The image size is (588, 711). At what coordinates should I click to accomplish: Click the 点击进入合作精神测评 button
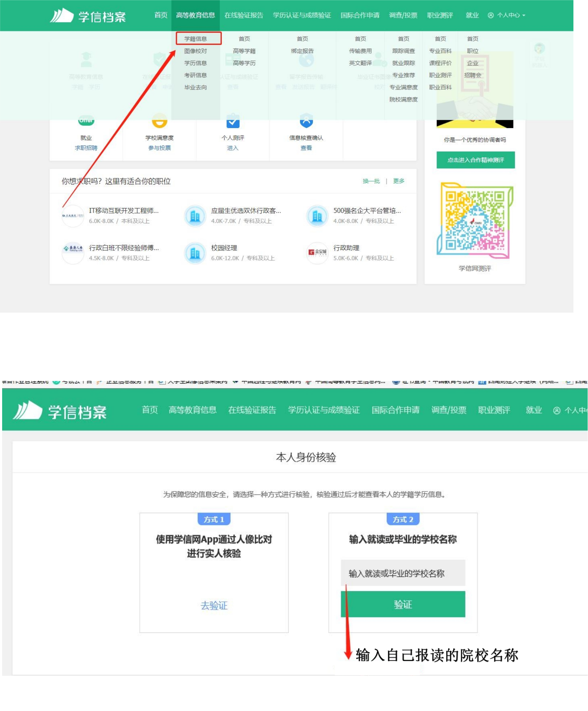coord(474,160)
